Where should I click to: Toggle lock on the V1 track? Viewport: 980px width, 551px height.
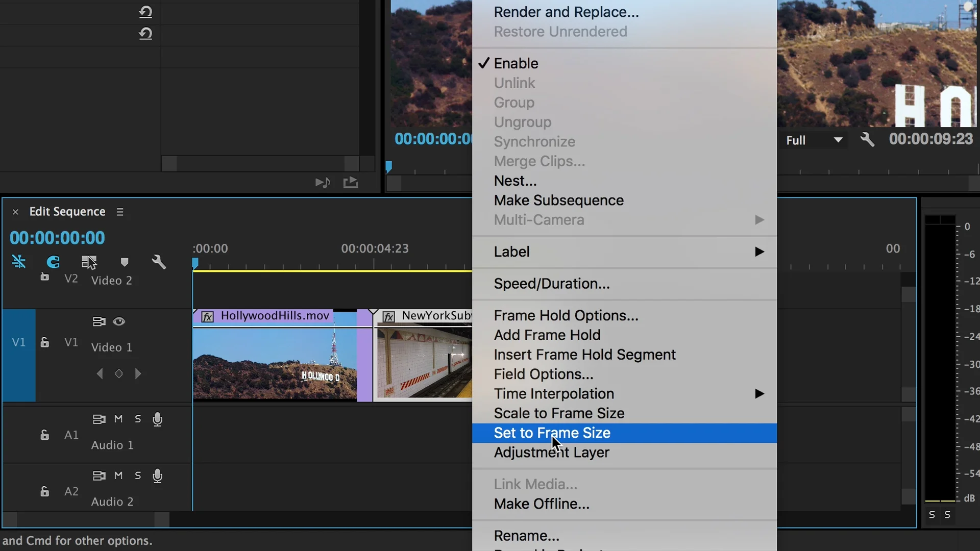[x=45, y=342]
